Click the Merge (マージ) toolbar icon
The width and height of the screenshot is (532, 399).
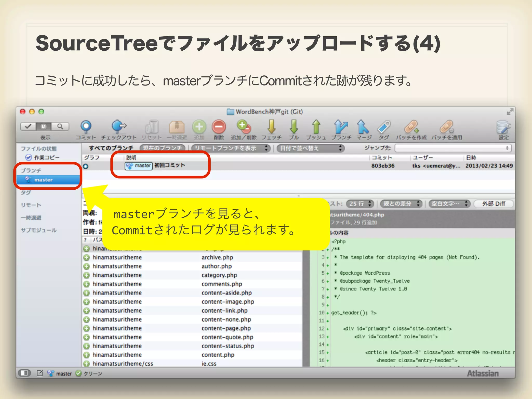click(363, 127)
